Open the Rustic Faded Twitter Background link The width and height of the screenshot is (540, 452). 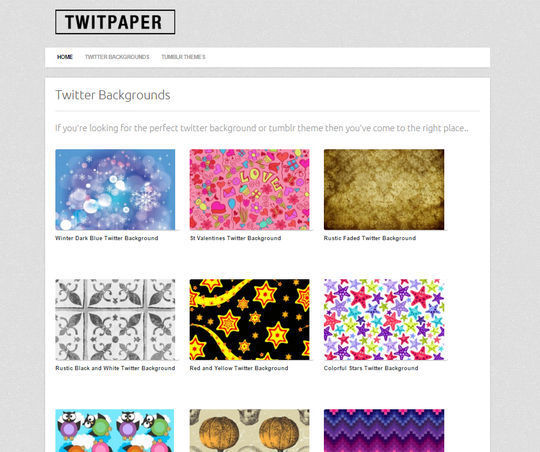tap(370, 238)
